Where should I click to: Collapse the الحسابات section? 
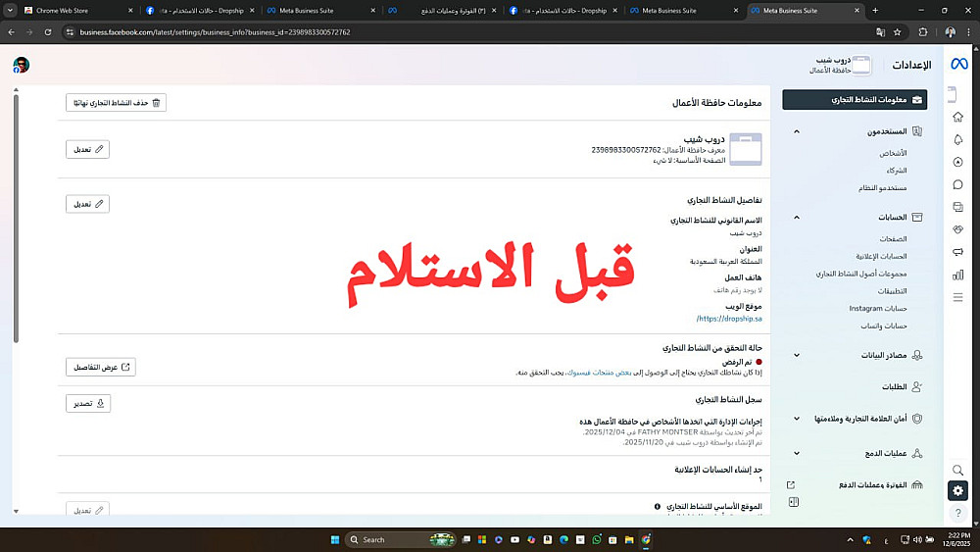(796, 217)
